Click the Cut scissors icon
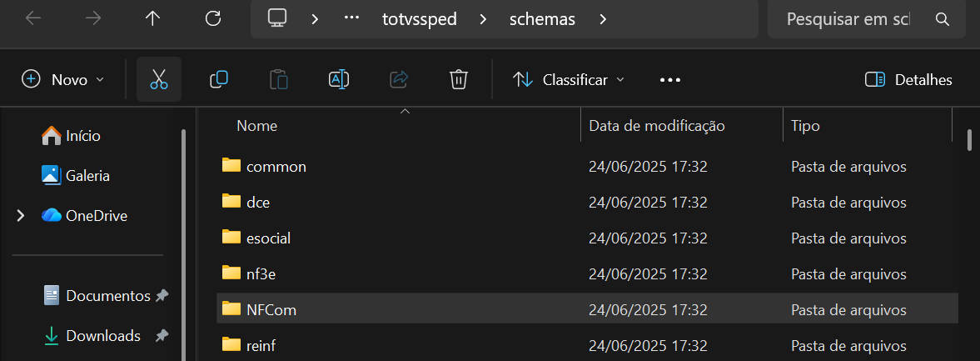Viewport: 980px width, 361px height. tap(159, 79)
